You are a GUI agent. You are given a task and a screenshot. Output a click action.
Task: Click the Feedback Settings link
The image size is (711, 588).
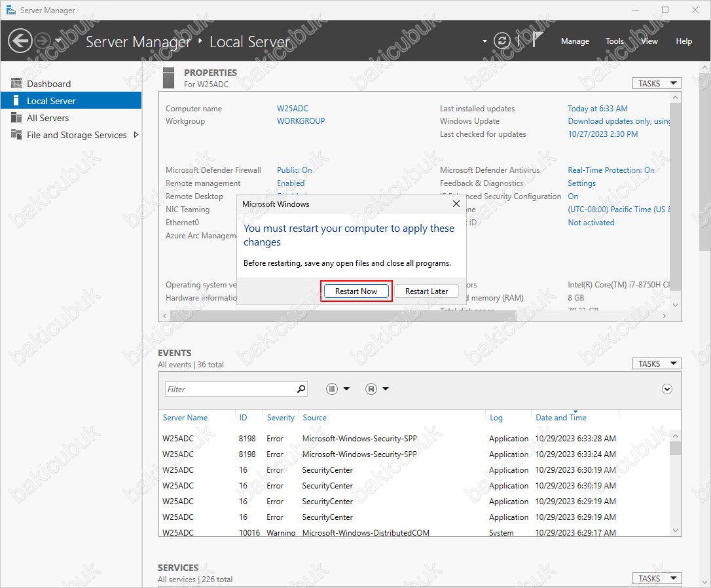(582, 183)
